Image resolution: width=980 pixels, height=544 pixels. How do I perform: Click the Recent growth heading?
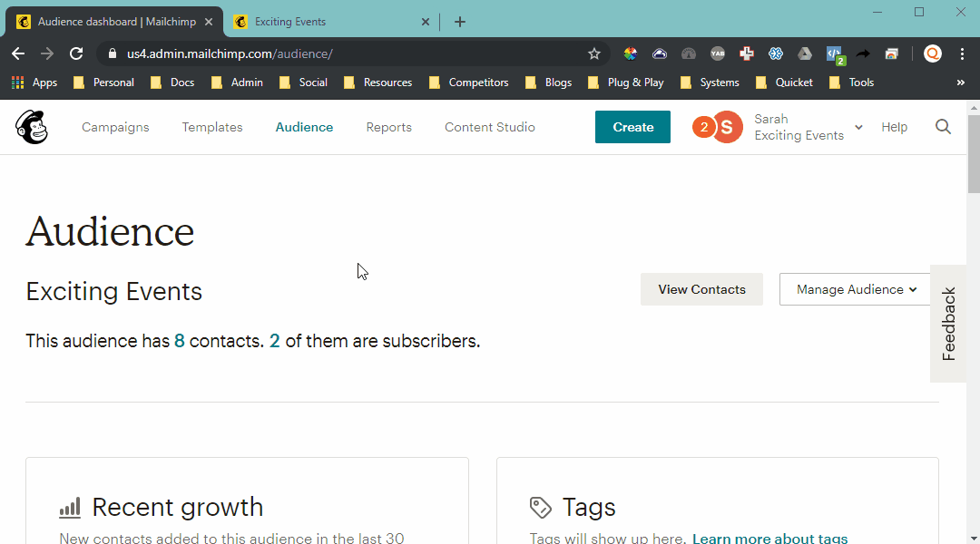[178, 507]
